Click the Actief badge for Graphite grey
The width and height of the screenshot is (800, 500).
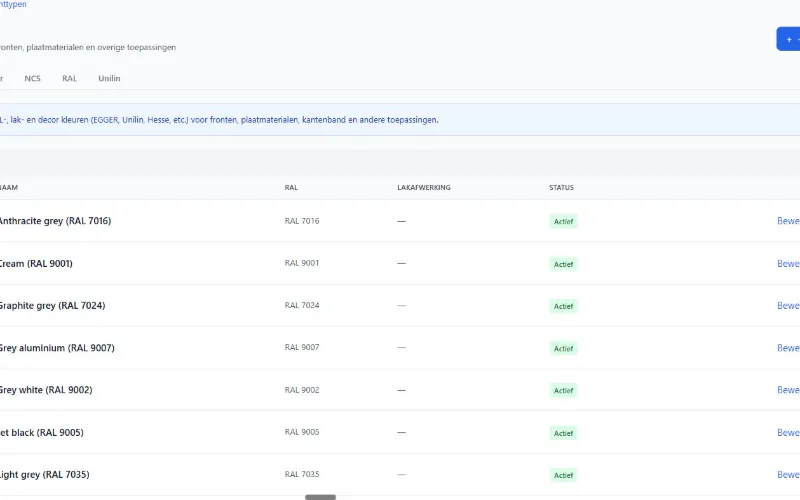pos(563,306)
